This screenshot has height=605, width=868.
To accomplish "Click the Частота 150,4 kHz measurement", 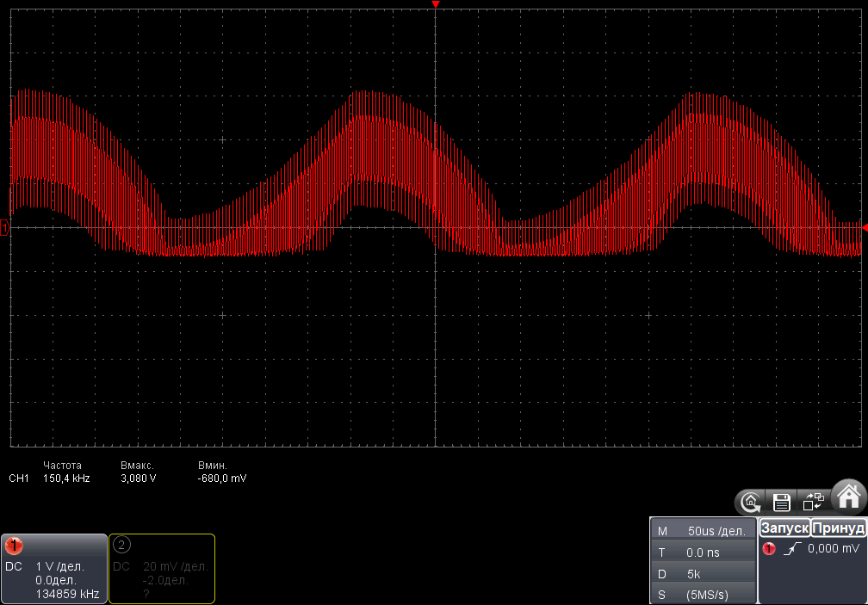I will click(66, 472).
